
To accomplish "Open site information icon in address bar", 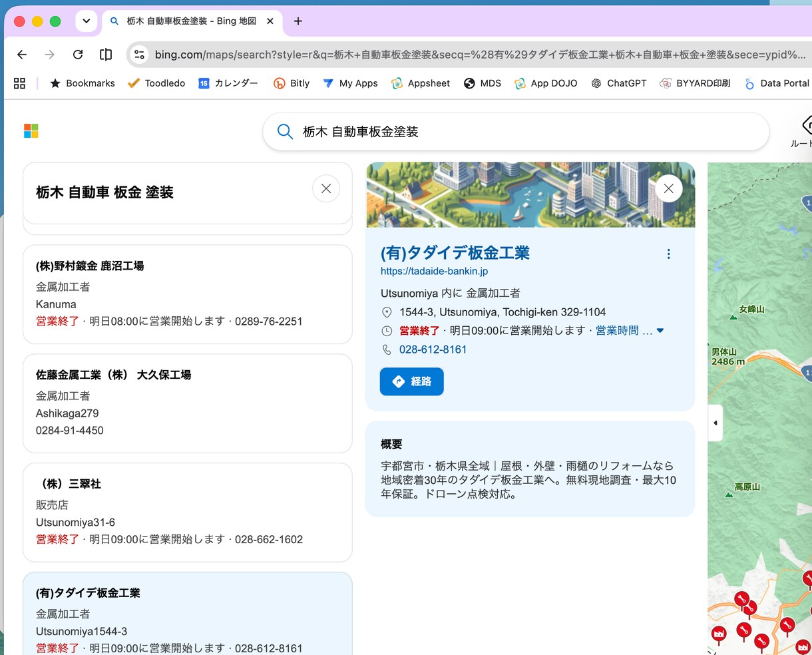I will [x=139, y=55].
